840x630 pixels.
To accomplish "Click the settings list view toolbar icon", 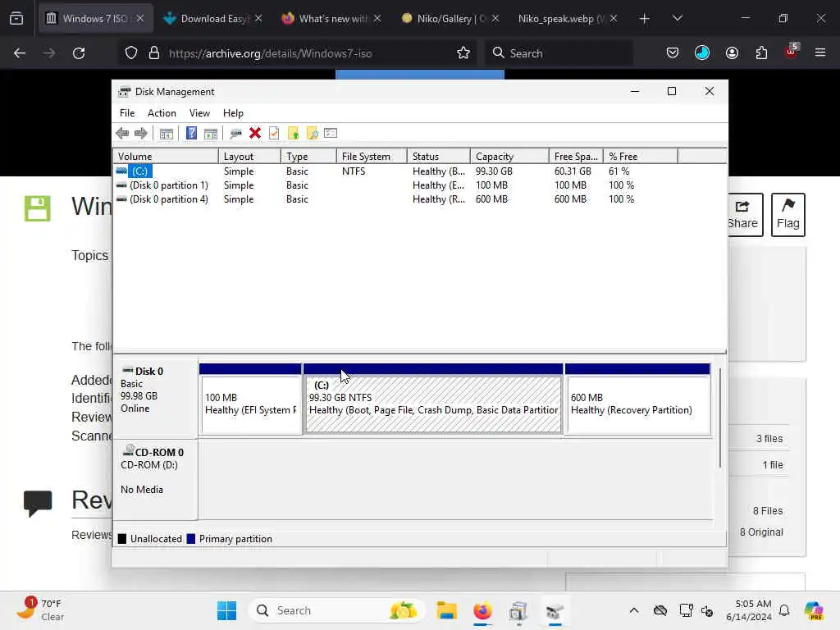I will 331,133.
